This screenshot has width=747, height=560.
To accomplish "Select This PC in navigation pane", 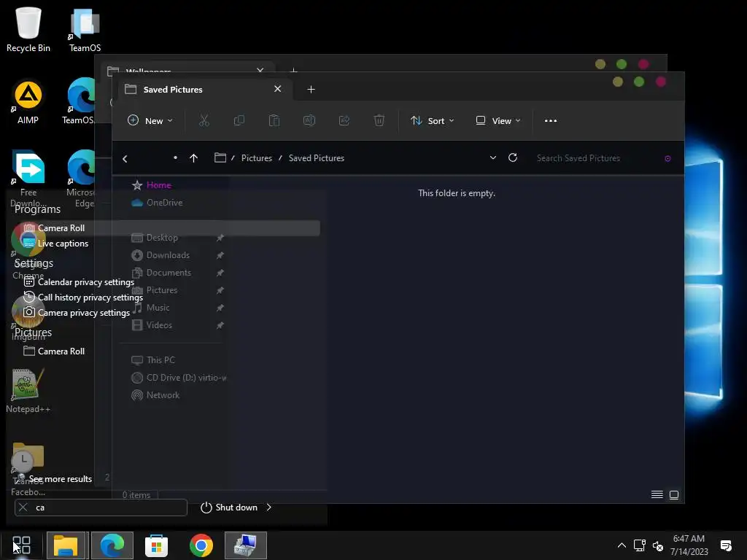I will (x=160, y=360).
